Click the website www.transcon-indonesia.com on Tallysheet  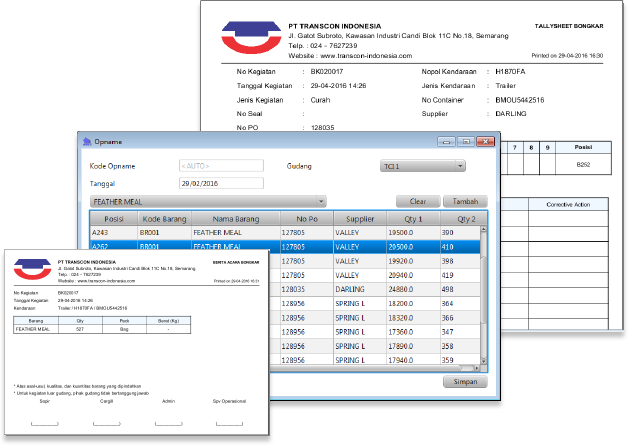[x=366, y=56]
